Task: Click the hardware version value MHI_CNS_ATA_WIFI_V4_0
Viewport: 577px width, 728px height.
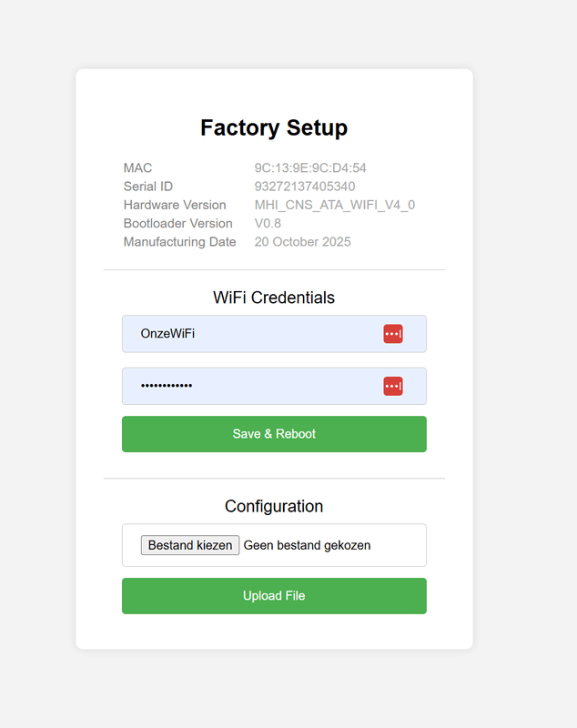Action: click(x=334, y=205)
